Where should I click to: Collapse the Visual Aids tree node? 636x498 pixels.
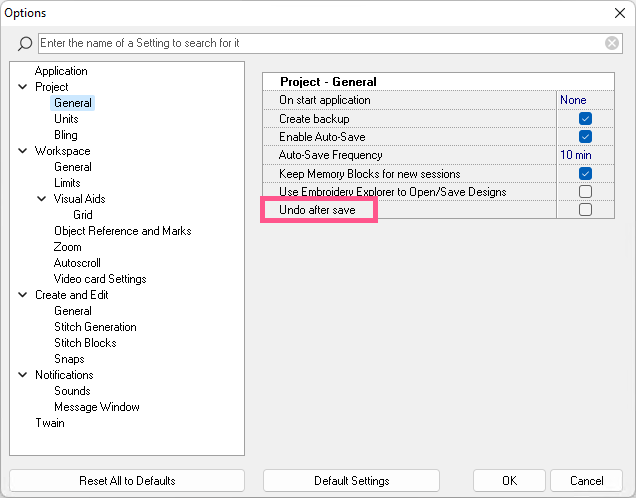[42, 199]
